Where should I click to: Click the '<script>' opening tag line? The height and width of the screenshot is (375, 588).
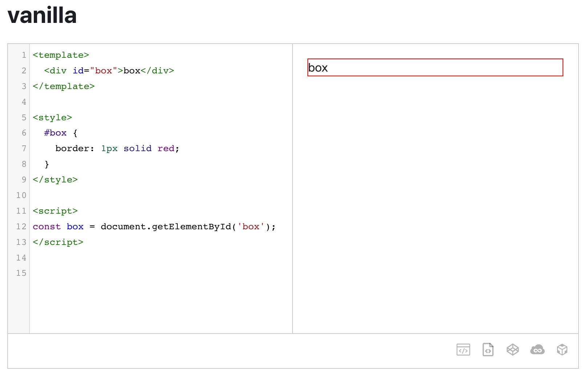pyautogui.click(x=55, y=211)
